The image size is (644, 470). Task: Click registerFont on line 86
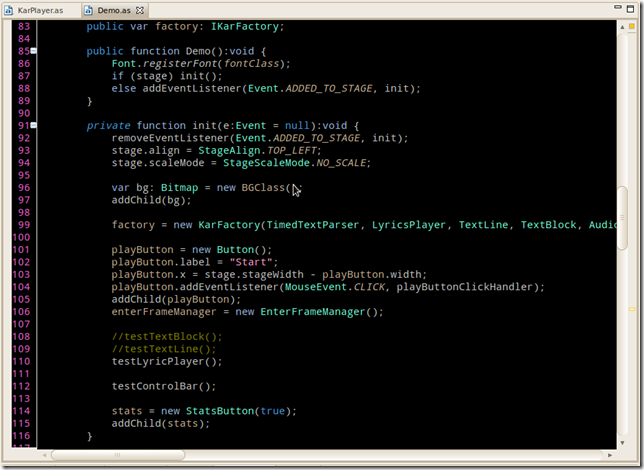tap(180, 64)
